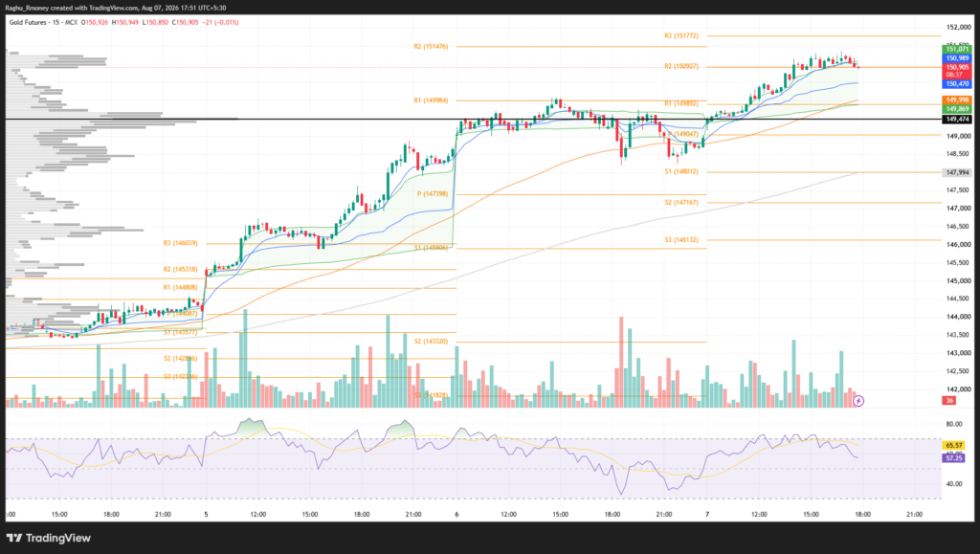Click the Gold Futures · 15 · MCX symbol title
Image resolution: width=980 pixels, height=554 pixels.
[43, 22]
